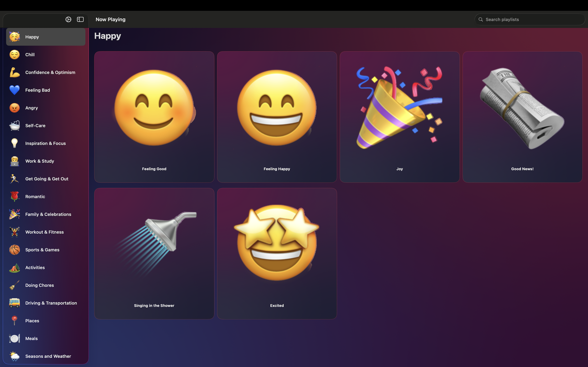The image size is (588, 367).
Task: Choose the Excited star-eyes playlist
Action: click(277, 253)
